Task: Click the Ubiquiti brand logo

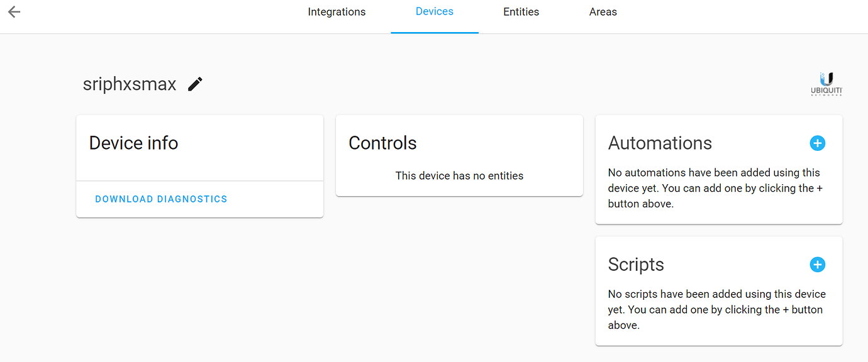Action: pyautogui.click(x=826, y=84)
